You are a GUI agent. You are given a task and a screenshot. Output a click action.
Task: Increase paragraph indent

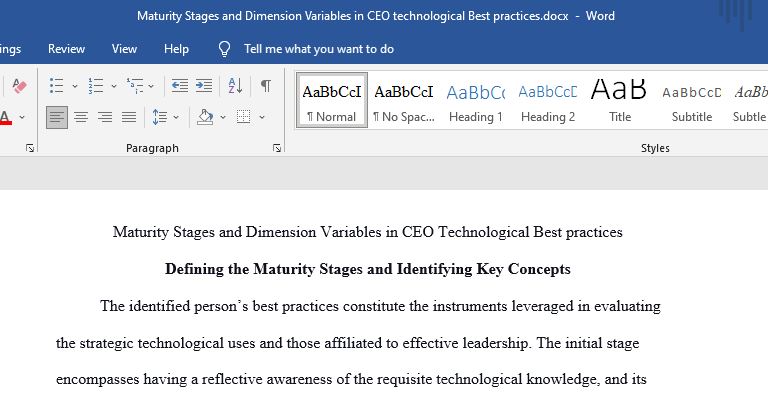(x=204, y=86)
